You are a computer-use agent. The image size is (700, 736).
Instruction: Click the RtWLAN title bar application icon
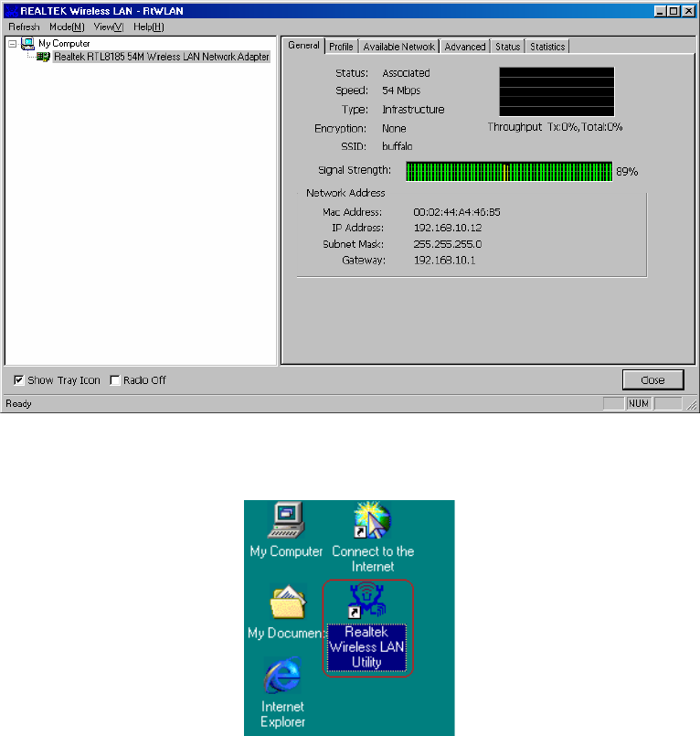coord(11,11)
